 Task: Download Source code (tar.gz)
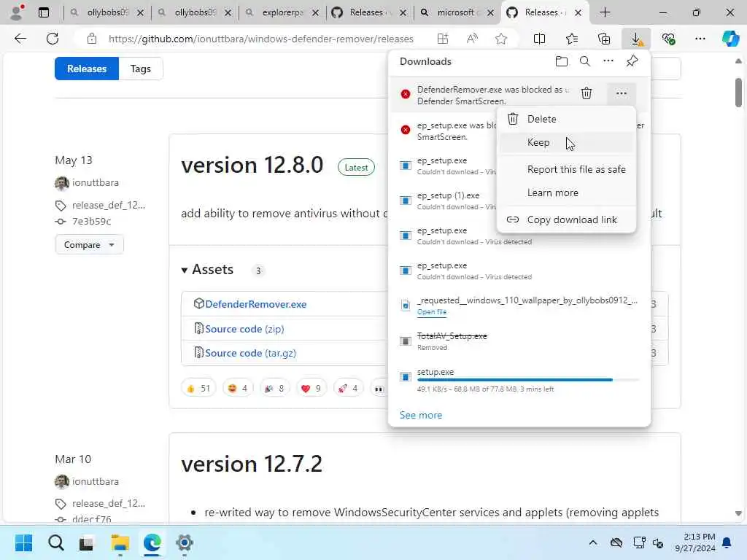coord(251,354)
